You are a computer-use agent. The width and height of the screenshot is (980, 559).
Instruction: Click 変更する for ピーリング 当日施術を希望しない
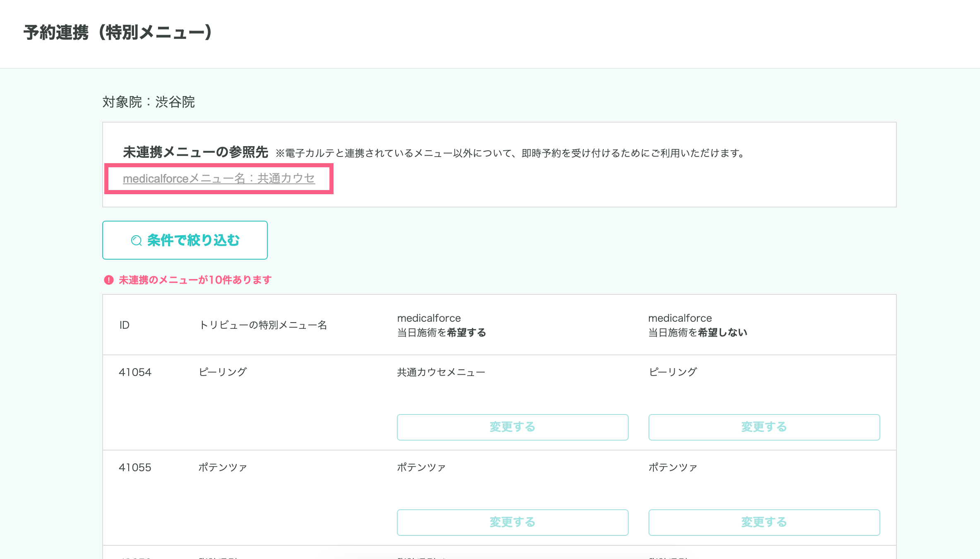[x=764, y=427]
